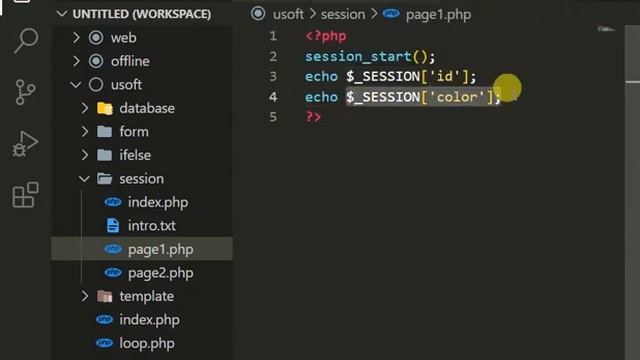Click the form folder icon
The width and height of the screenshot is (640, 360).
tap(104, 131)
